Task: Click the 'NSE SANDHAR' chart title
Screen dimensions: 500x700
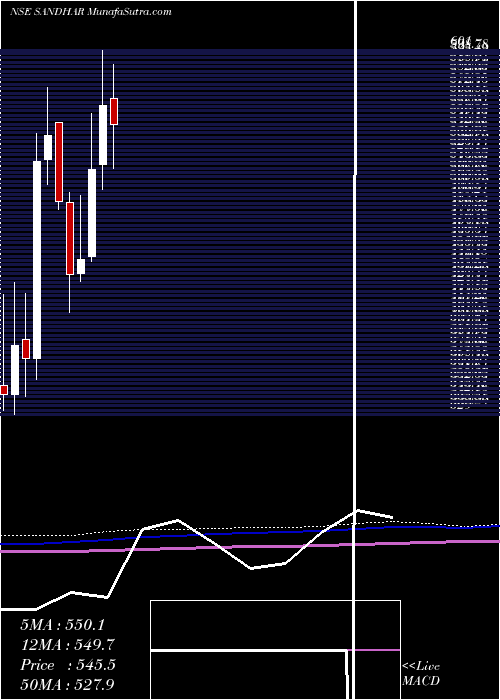Action: point(47,12)
